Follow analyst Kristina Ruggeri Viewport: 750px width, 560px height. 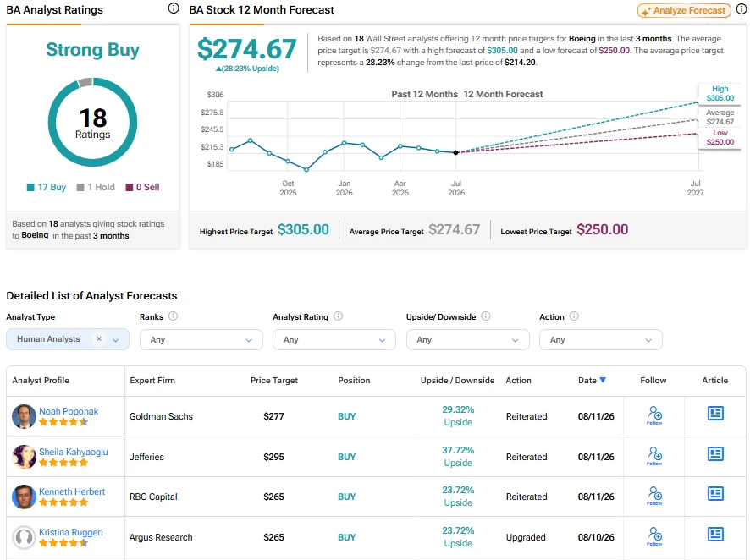click(654, 535)
